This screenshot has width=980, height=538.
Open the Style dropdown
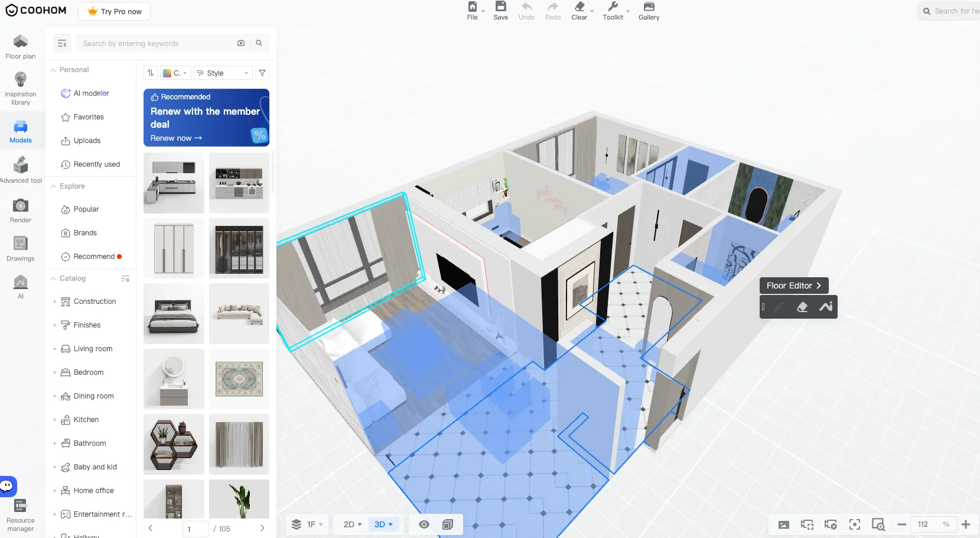(x=223, y=73)
